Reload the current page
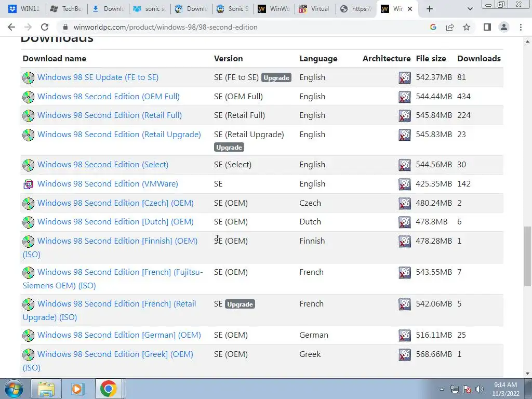 pos(45,27)
